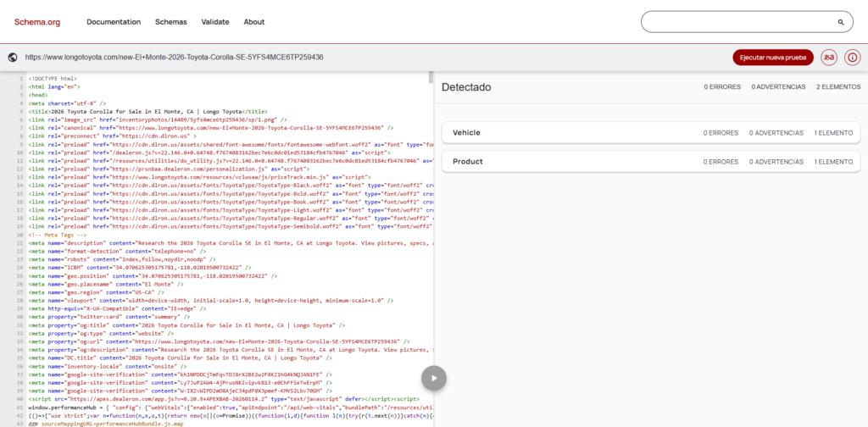Open the Documentation menu item
Screen dimensions: 868x427
coord(114,22)
